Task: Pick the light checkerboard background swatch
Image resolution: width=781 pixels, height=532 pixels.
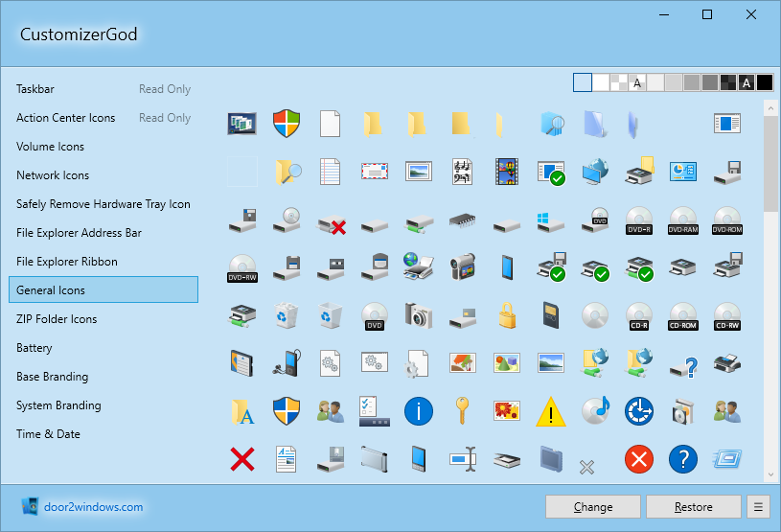Action: (x=619, y=82)
